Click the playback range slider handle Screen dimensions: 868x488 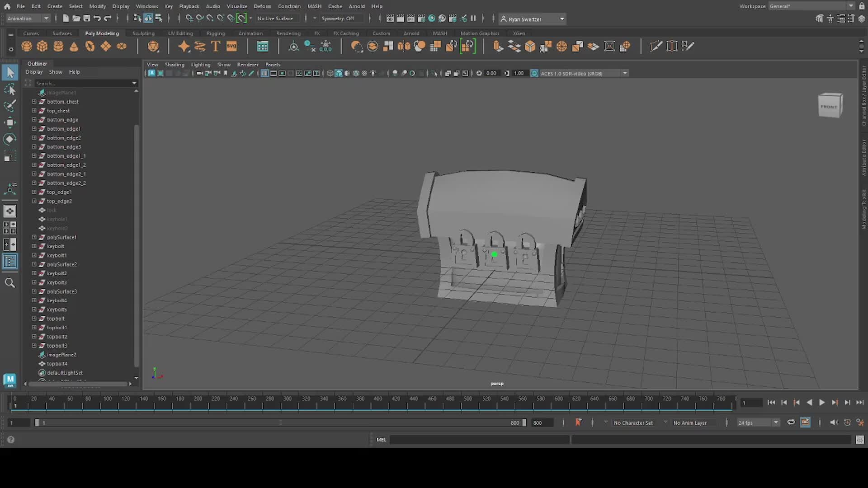click(x=37, y=422)
